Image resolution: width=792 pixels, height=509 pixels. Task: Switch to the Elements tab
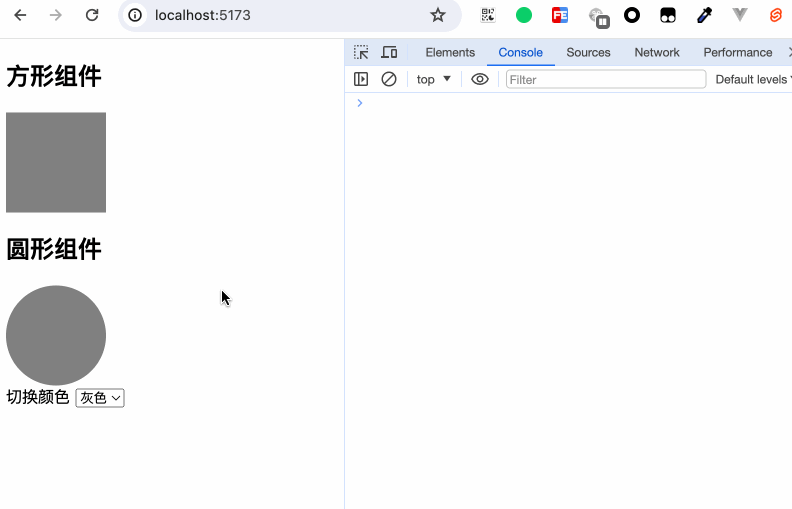450,52
